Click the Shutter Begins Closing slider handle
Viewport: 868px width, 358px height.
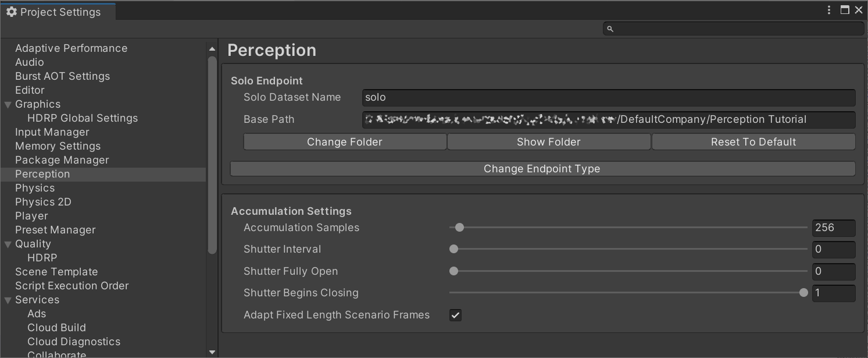coord(803,293)
